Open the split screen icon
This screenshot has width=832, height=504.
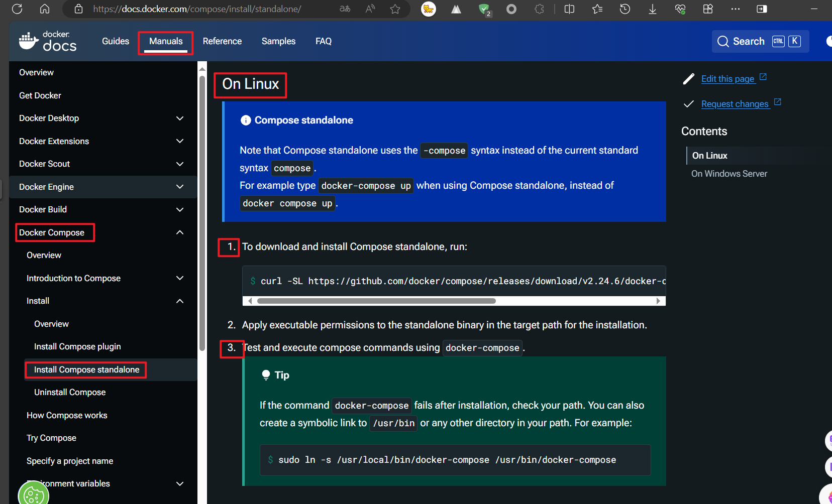tap(569, 9)
